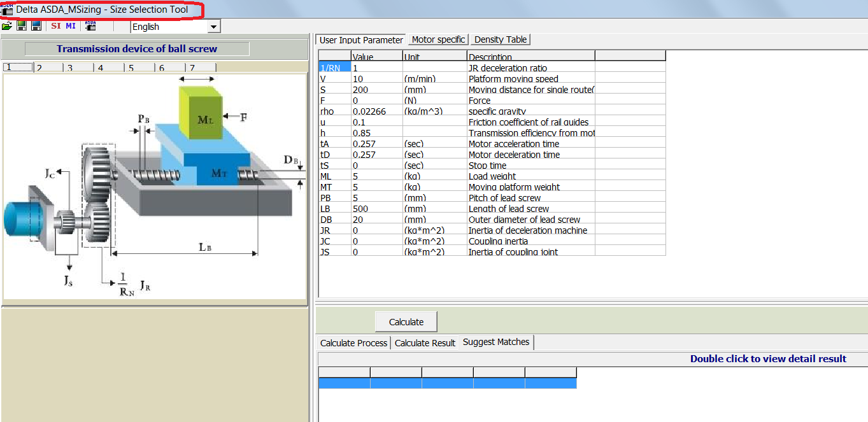Select transmission device tab 2

click(48, 67)
